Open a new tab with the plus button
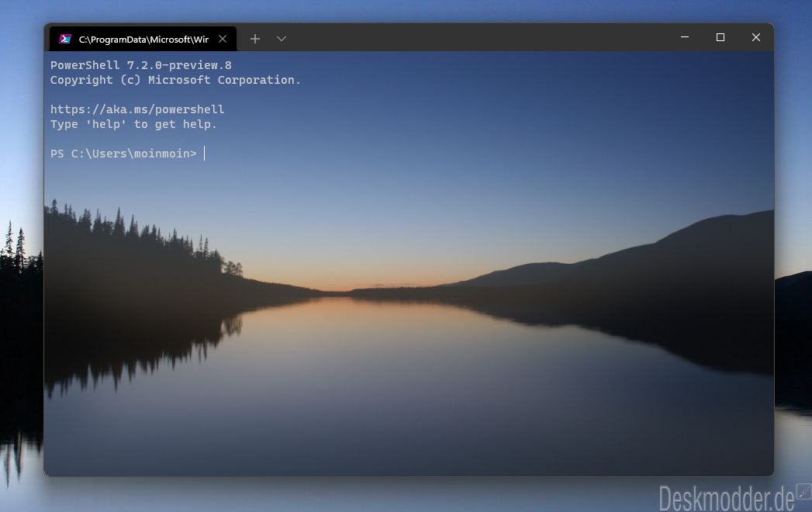The width and height of the screenshot is (812, 512). [255, 39]
